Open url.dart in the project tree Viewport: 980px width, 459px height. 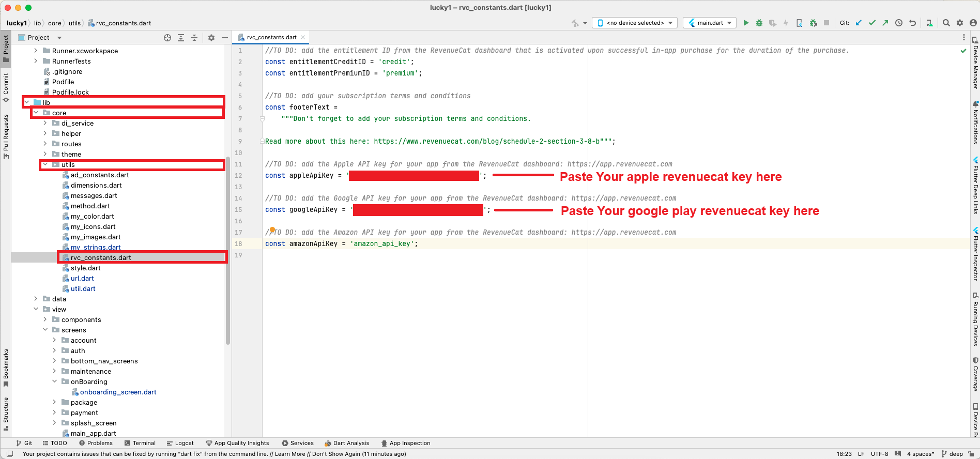click(x=82, y=278)
